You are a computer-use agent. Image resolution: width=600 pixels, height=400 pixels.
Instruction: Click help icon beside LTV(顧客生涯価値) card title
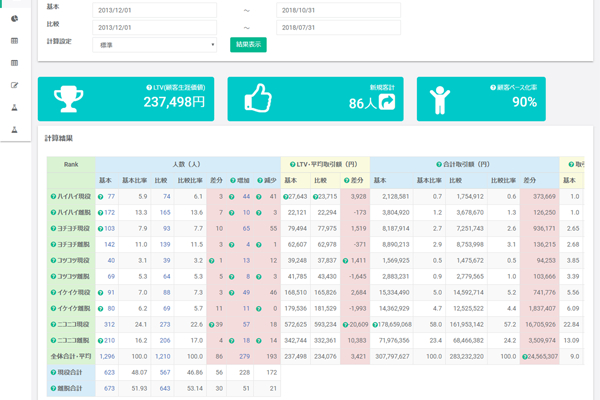click(x=148, y=89)
